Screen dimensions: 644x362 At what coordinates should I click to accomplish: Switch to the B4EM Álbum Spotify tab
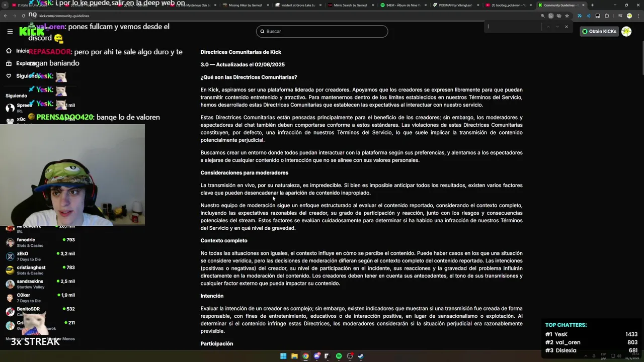403,5
